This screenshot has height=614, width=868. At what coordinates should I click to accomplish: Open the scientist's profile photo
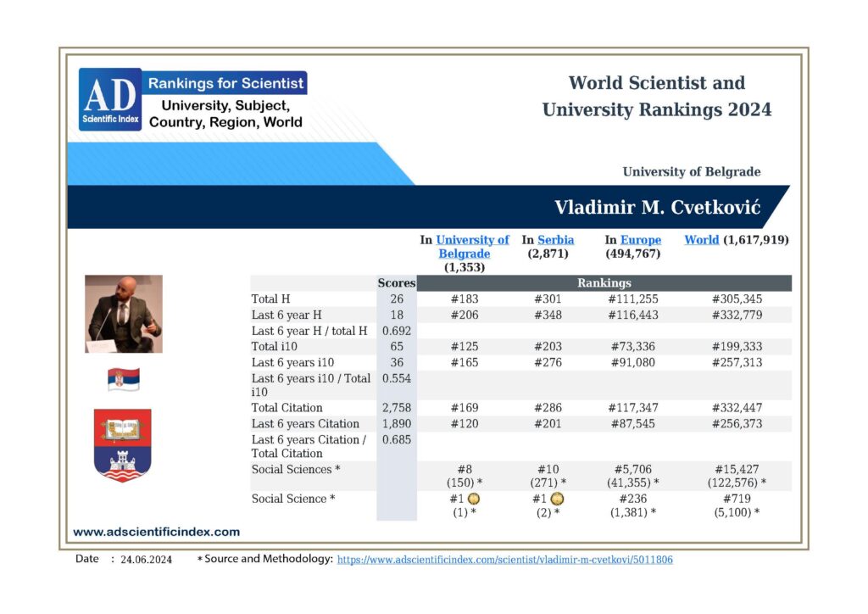click(x=124, y=314)
